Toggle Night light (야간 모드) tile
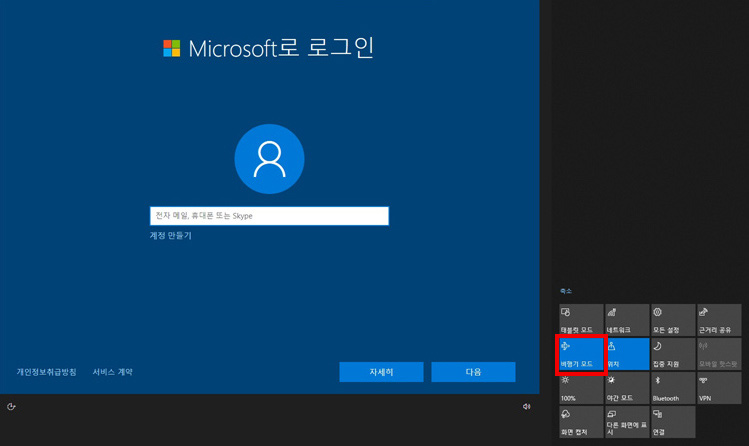The image size is (749, 446). [627, 388]
